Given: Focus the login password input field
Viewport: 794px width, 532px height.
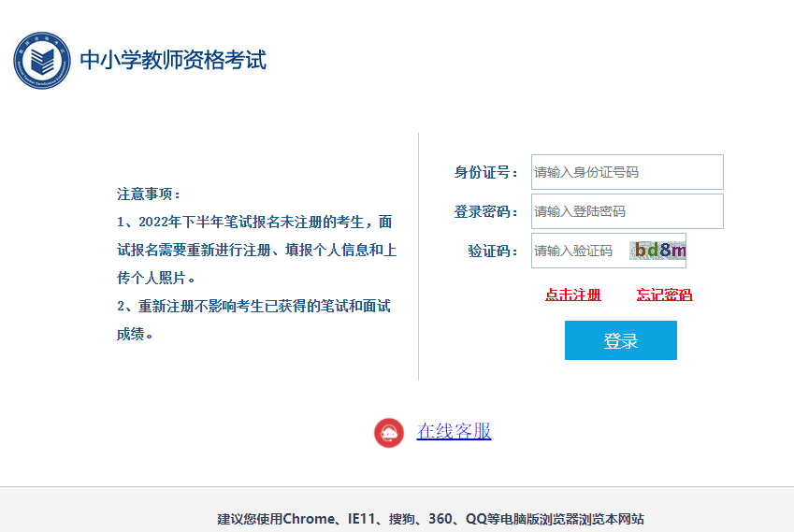Looking at the screenshot, I should coord(627,211).
